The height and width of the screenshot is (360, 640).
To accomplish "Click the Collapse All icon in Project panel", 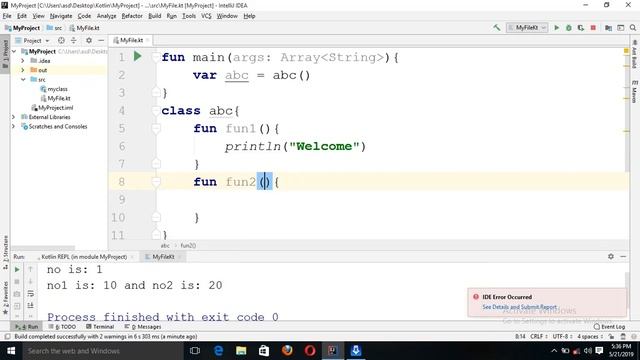I will pos(74,40).
